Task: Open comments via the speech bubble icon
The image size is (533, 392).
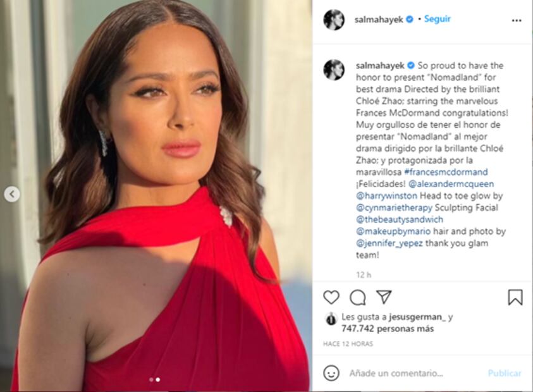Action: 358,298
